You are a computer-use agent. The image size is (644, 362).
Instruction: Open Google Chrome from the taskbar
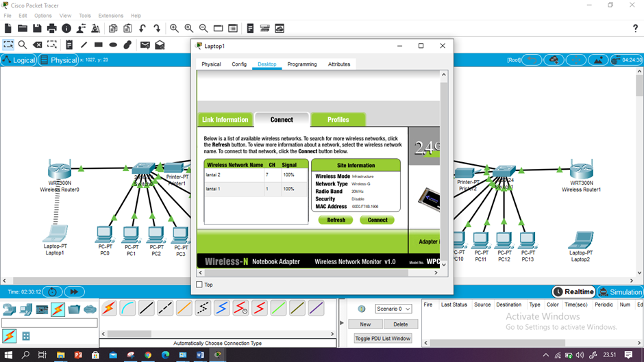[x=148, y=355]
